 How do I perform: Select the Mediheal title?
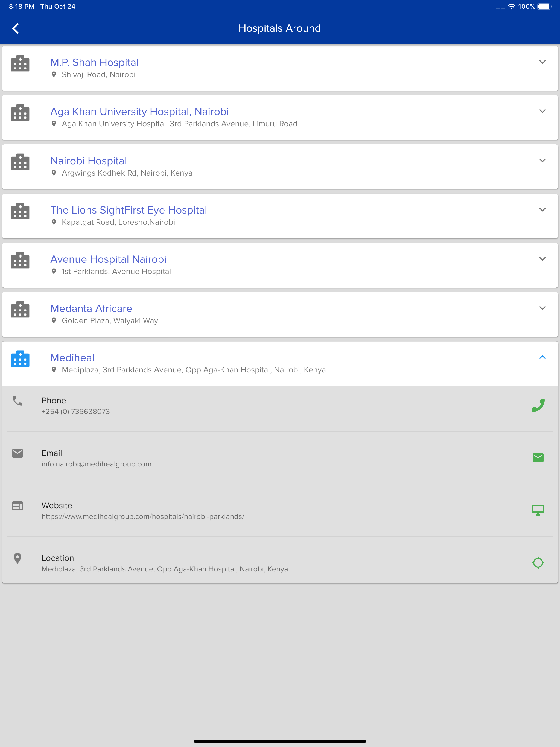72,358
